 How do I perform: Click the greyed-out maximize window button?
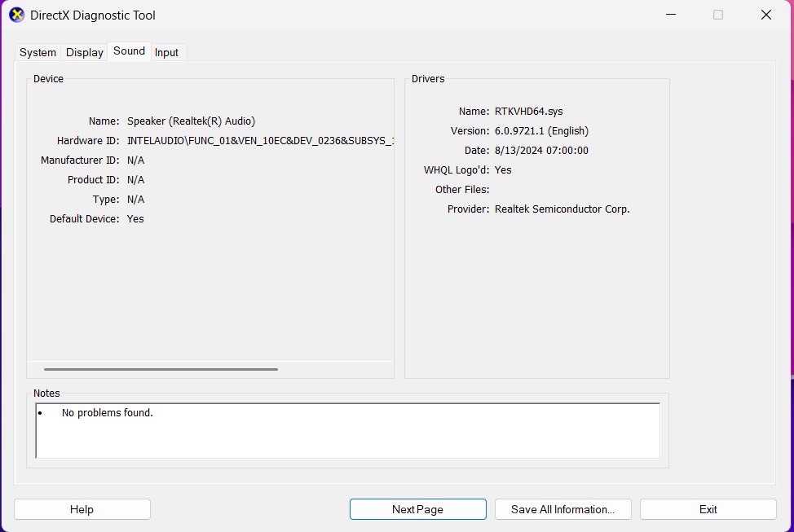[718, 15]
